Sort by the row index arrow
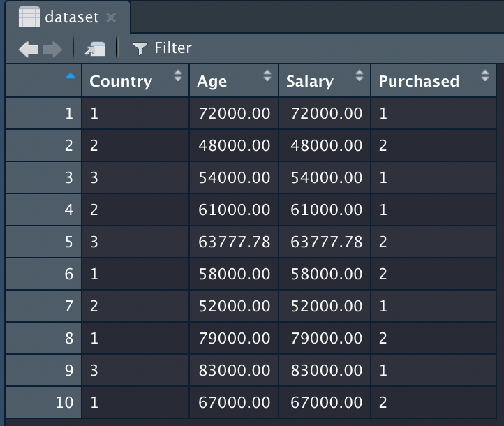The height and width of the screenshot is (426, 504). pyautogui.click(x=71, y=76)
